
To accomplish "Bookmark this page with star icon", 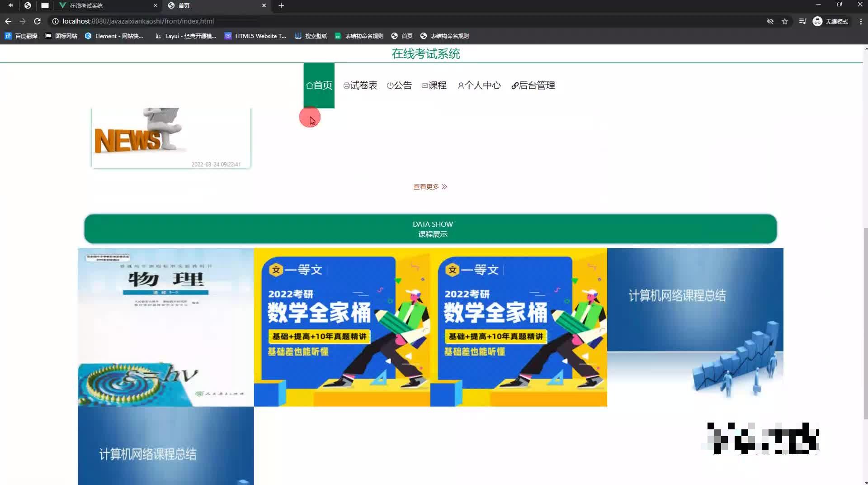I will 785,21.
